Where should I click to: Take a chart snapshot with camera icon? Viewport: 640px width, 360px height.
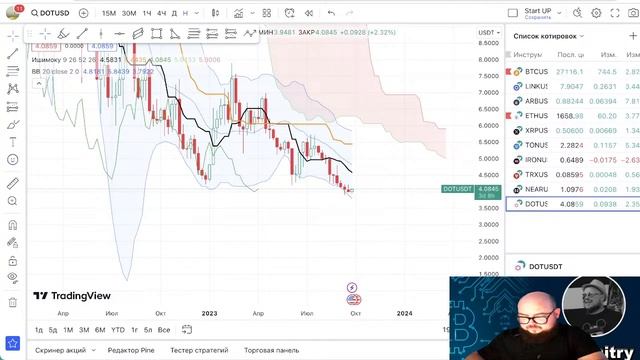[x=633, y=13]
